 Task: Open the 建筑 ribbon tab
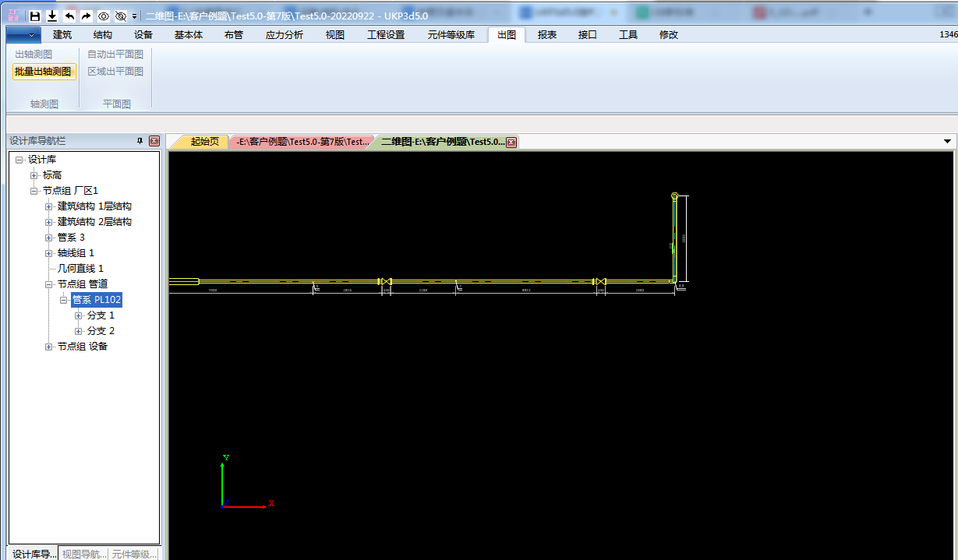tap(62, 34)
